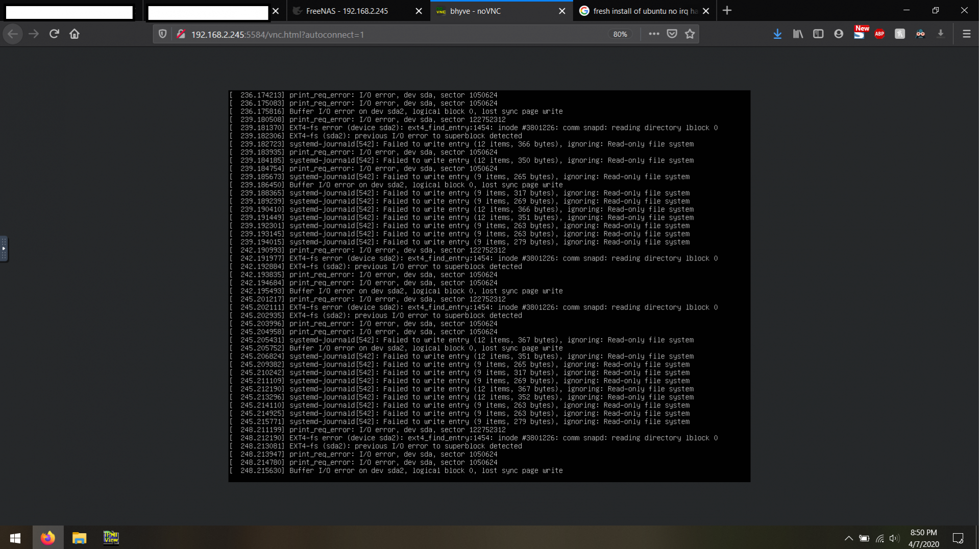This screenshot has width=980, height=549.
Task: Expand the noVNC control bar handle
Action: (x=4, y=249)
